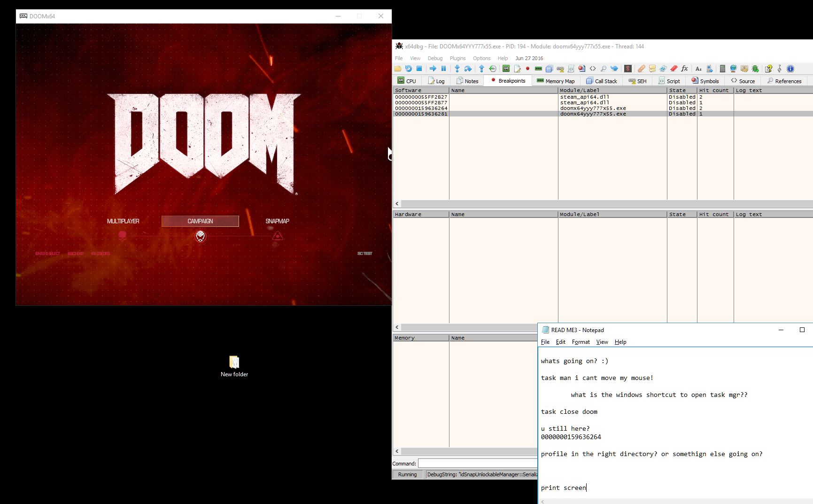
Task: Click the Memory column header
Action: [421, 338]
